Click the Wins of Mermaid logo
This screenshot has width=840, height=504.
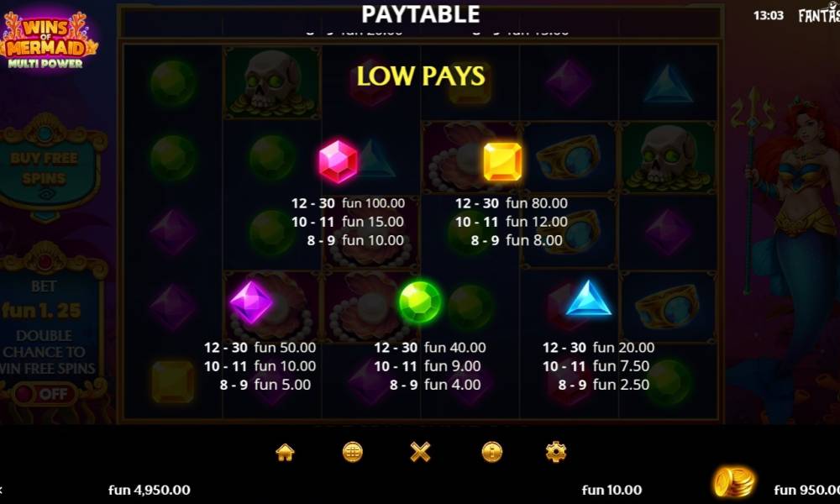(x=48, y=40)
